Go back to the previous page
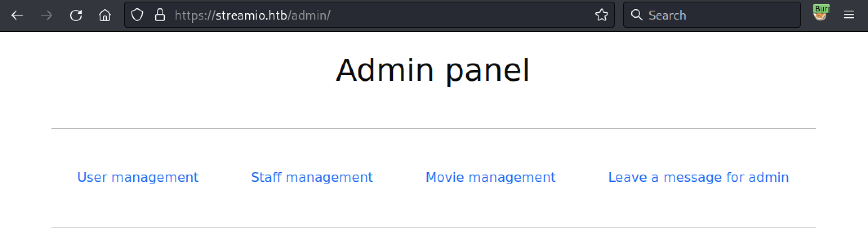 17,15
